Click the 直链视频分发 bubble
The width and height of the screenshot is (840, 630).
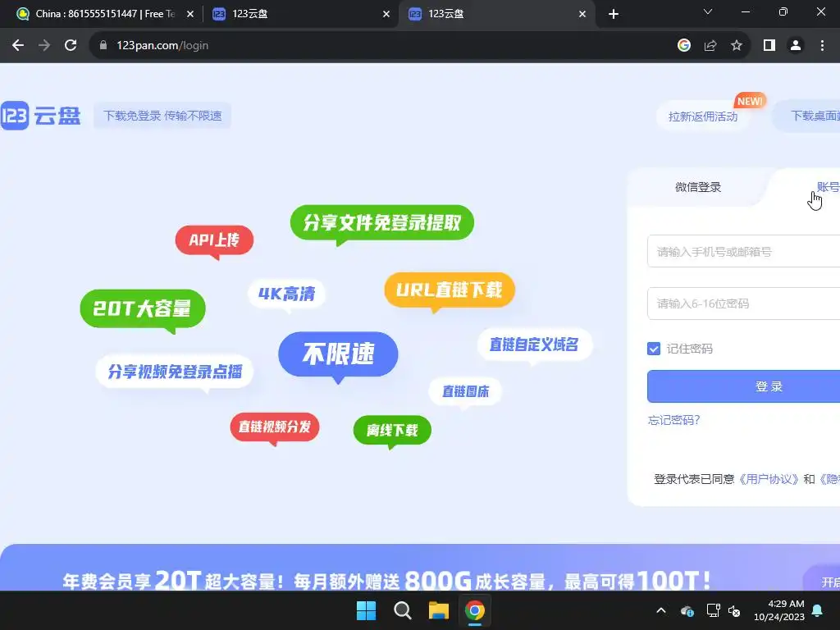click(x=275, y=427)
